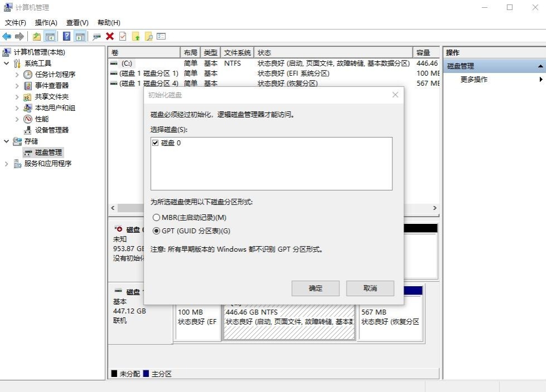The image size is (546, 392).
Task: Click the 取消 button in dialog
Action: [x=370, y=288]
